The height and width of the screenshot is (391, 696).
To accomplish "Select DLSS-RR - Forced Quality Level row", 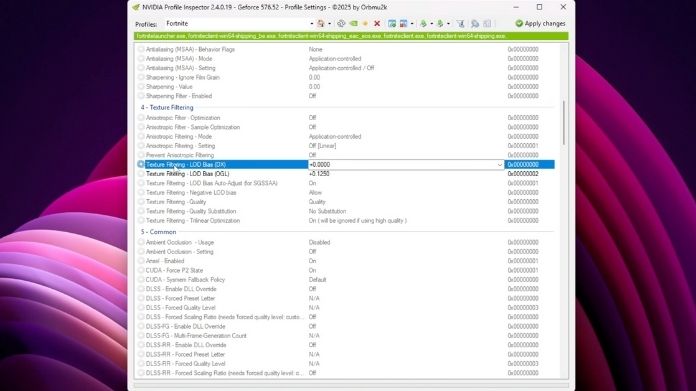I will 346,363.
